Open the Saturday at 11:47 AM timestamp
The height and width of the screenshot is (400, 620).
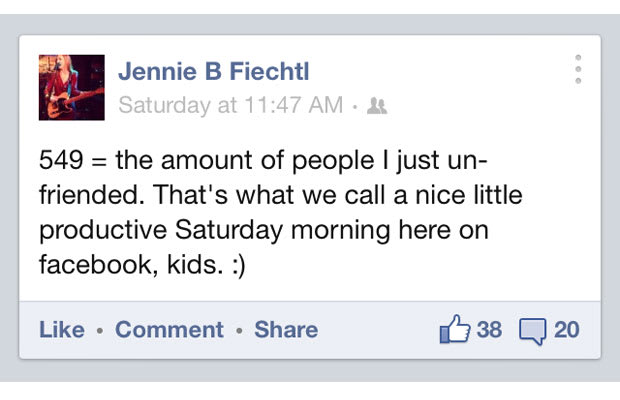(x=231, y=105)
